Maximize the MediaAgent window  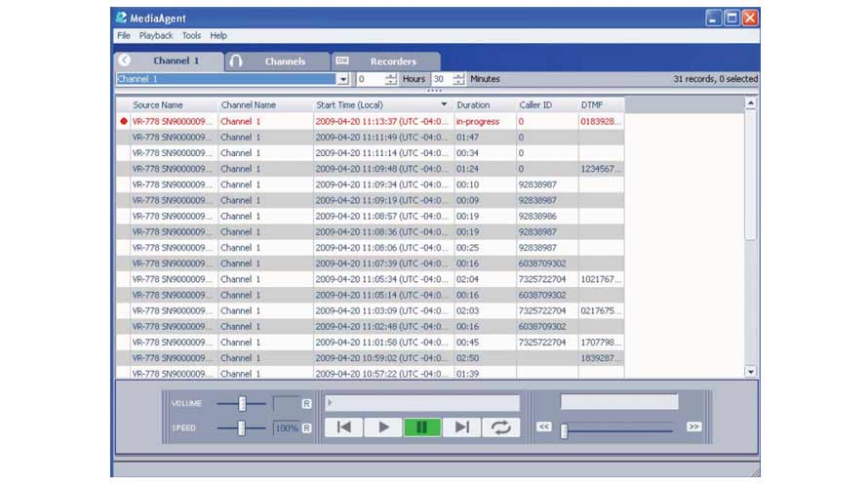click(731, 18)
